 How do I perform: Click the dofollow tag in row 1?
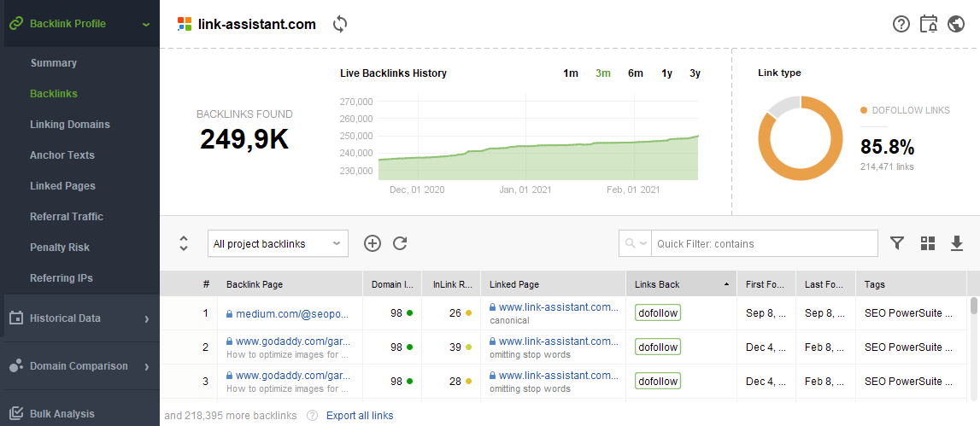click(658, 313)
